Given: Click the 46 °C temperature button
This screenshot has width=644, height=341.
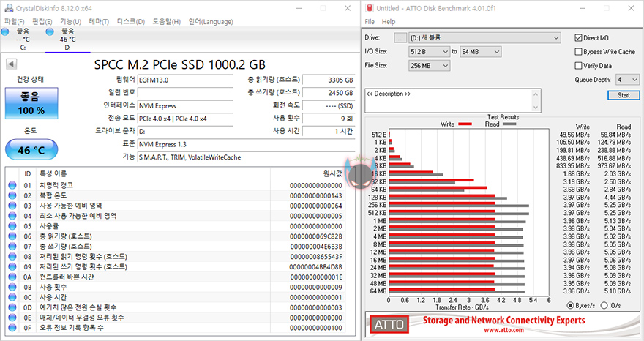Looking at the screenshot, I should pos(31,150).
